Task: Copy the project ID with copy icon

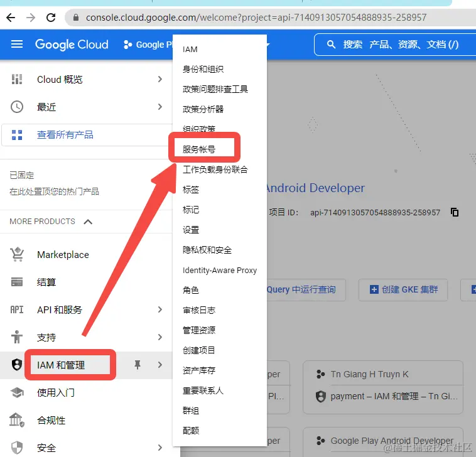Action: click(x=455, y=212)
